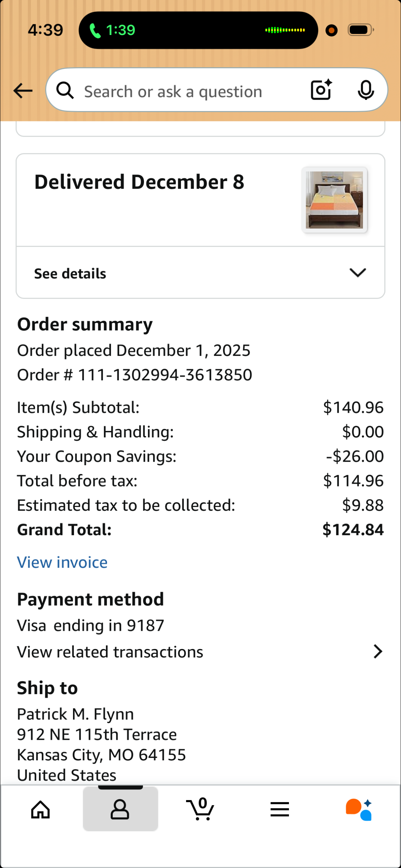The width and height of the screenshot is (401, 868).
Task: Open the Rufus AI assistant icon
Action: click(359, 810)
